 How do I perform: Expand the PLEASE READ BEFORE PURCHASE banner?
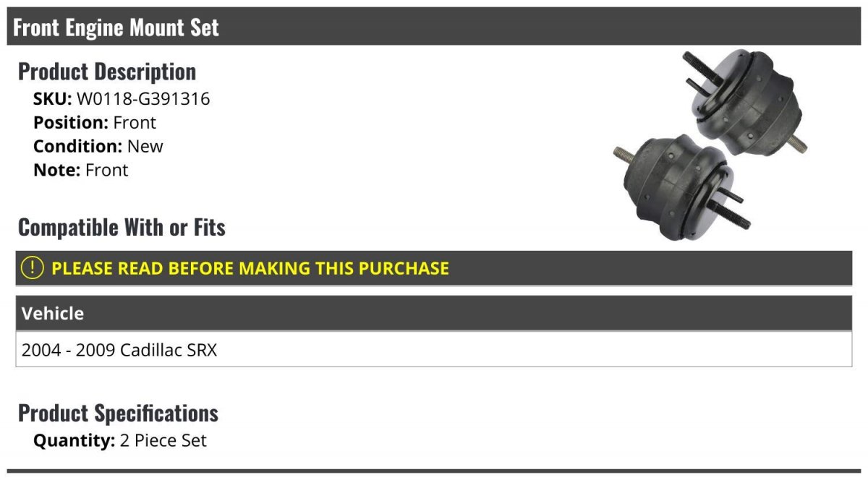(434, 268)
